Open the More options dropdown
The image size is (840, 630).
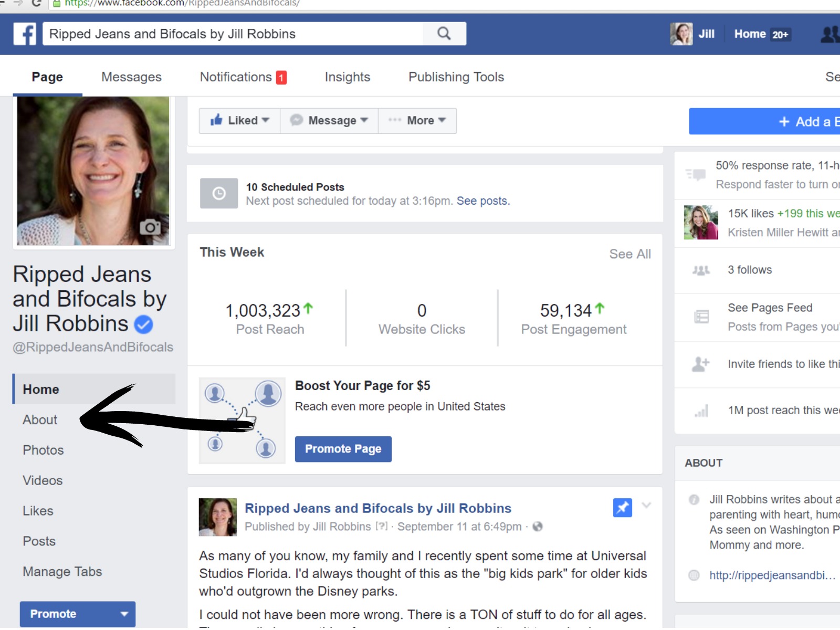coord(417,121)
